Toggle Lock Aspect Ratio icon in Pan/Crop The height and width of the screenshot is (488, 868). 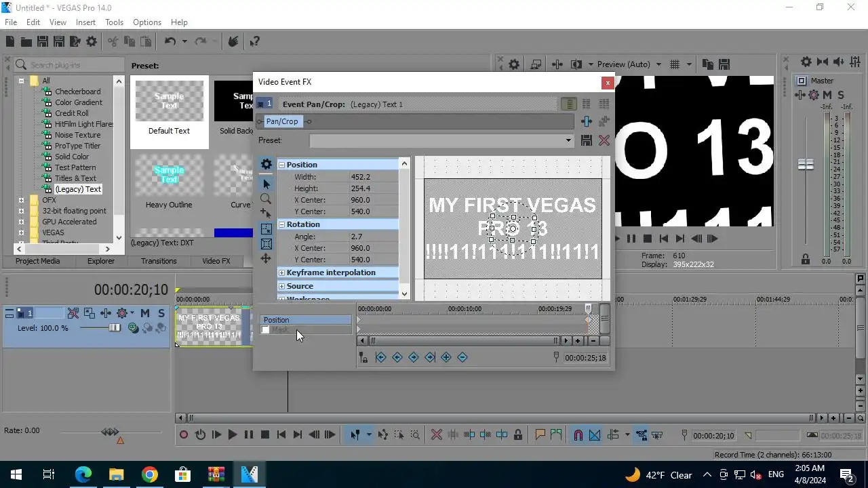point(266,229)
